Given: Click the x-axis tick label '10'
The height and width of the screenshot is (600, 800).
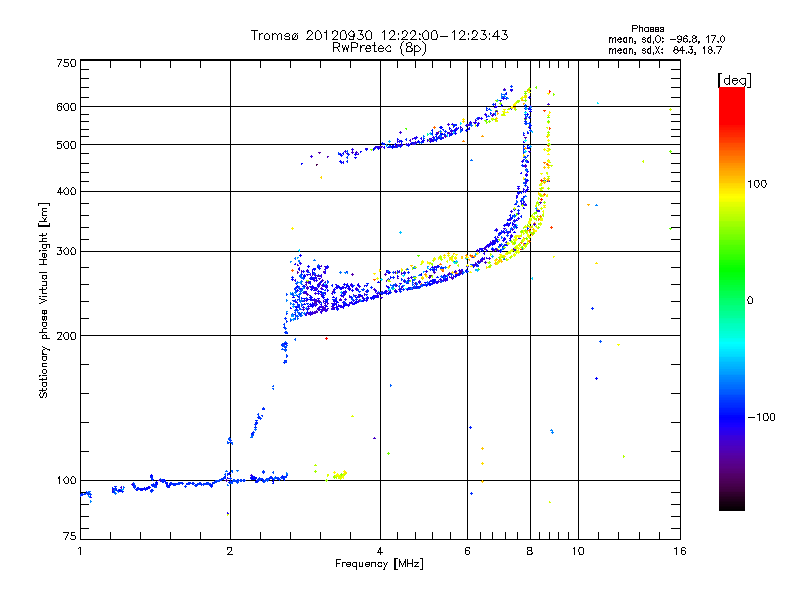Looking at the screenshot, I should 578,551.
